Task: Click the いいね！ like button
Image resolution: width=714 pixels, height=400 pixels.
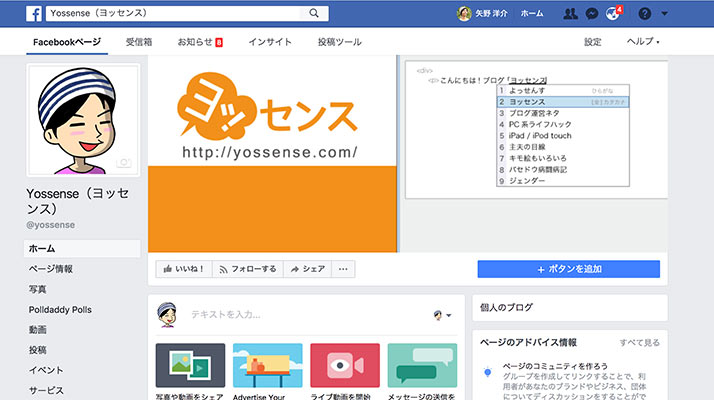Action: tap(184, 269)
